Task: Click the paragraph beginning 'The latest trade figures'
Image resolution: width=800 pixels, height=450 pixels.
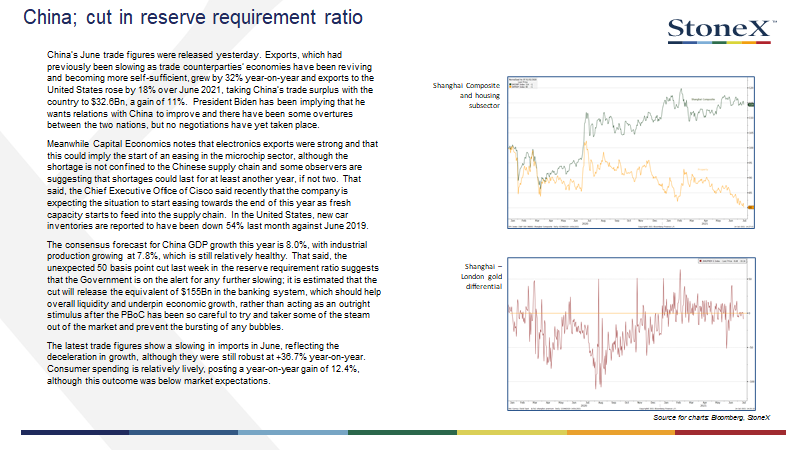Action: tap(206, 363)
